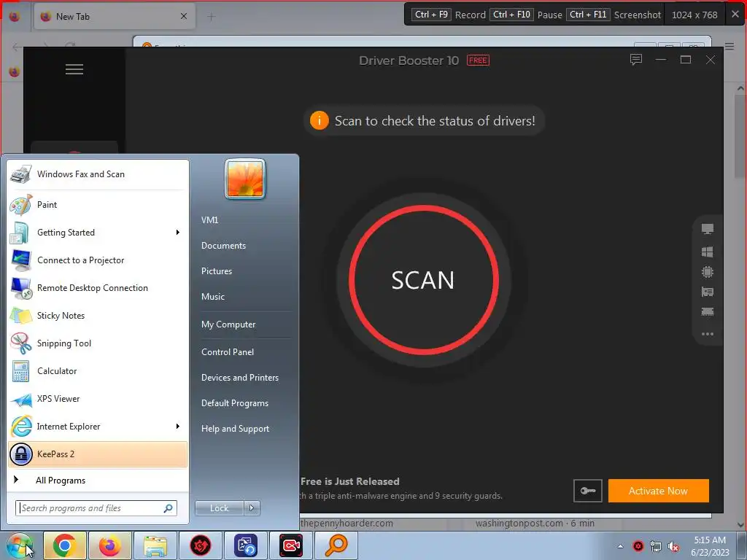Close the screen recorder shortcut bar
Viewport: 747px width, 560px height.
pos(735,15)
